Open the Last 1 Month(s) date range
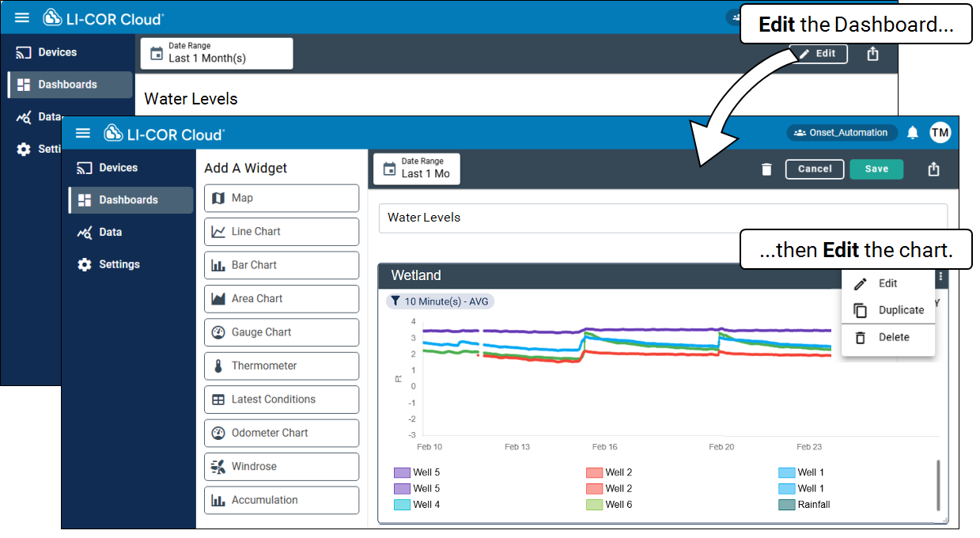The width and height of the screenshot is (980, 538). pos(216,53)
